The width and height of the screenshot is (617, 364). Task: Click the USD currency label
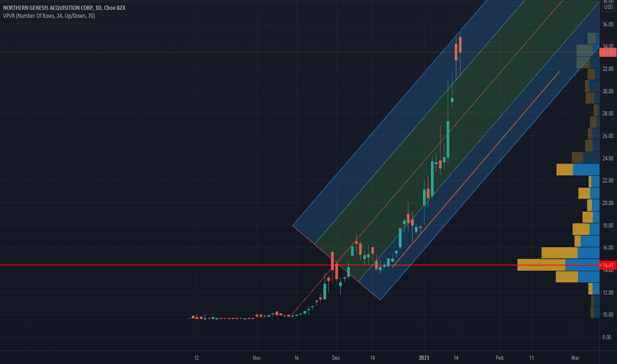[608, 7]
